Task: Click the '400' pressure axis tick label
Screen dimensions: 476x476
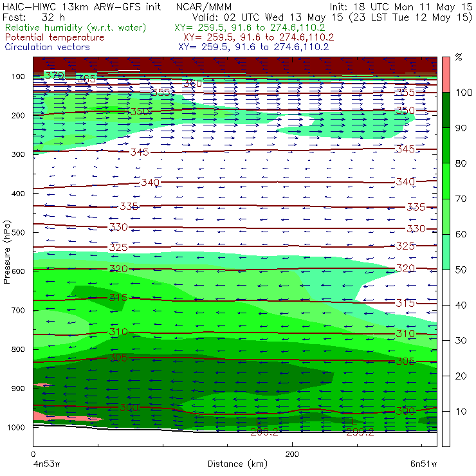Action: pyautogui.click(x=18, y=194)
